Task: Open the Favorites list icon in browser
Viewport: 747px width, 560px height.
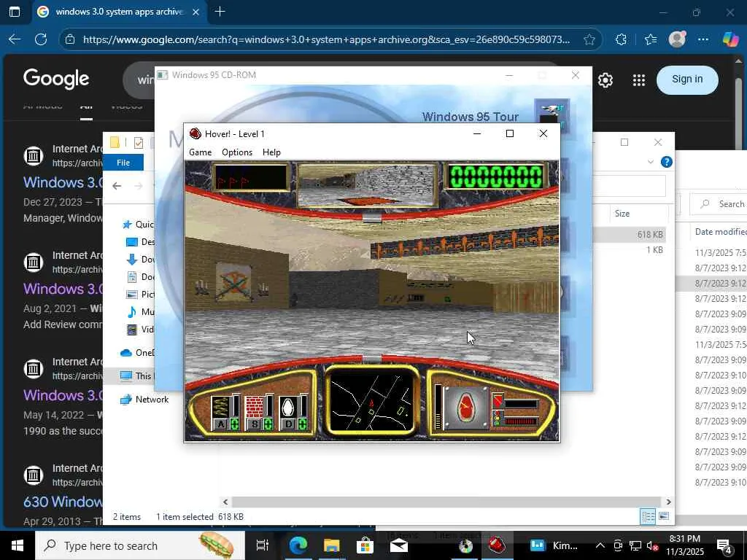Action: pos(651,39)
